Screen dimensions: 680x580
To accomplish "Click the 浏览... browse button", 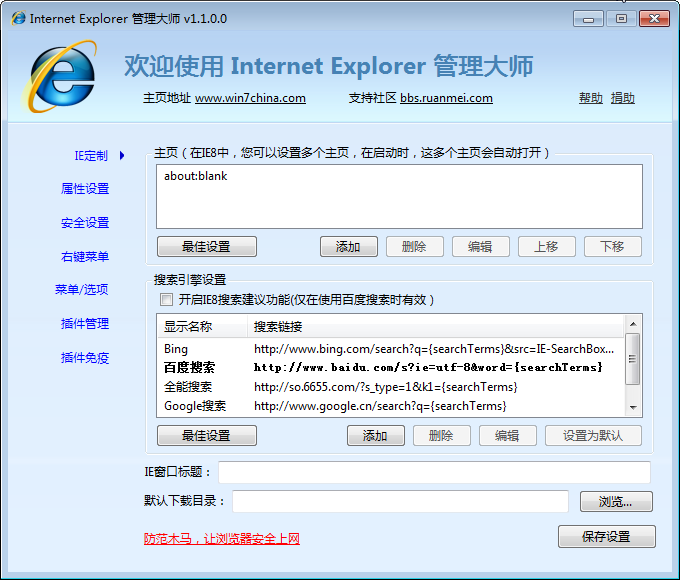I will (616, 501).
